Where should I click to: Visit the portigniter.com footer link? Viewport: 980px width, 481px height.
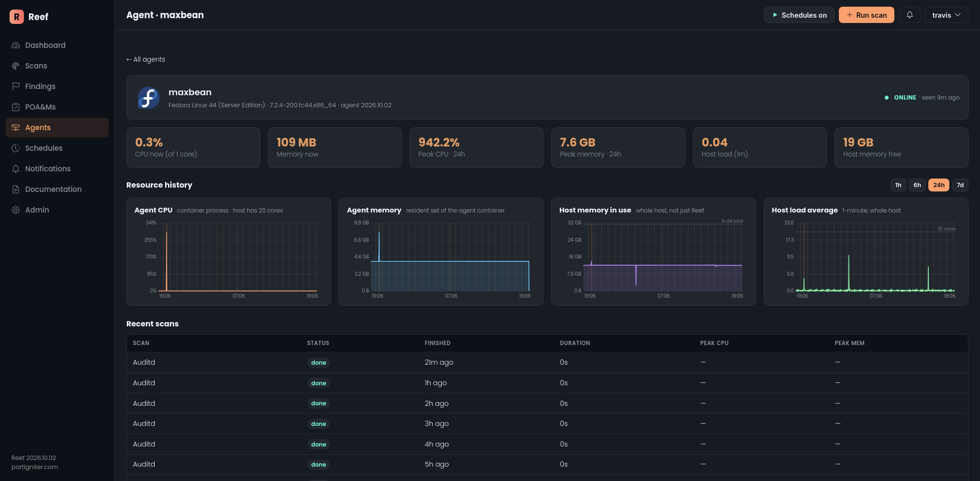pyautogui.click(x=34, y=467)
